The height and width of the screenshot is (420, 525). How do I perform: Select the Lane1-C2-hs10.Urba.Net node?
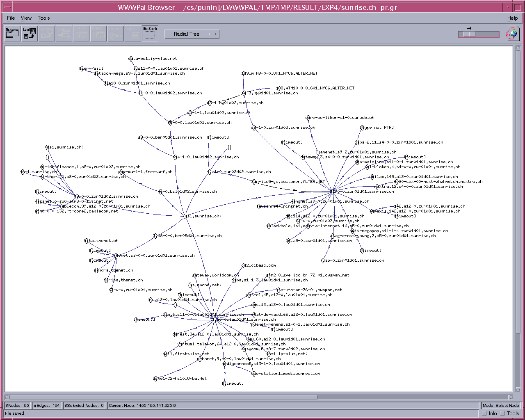[156, 379]
